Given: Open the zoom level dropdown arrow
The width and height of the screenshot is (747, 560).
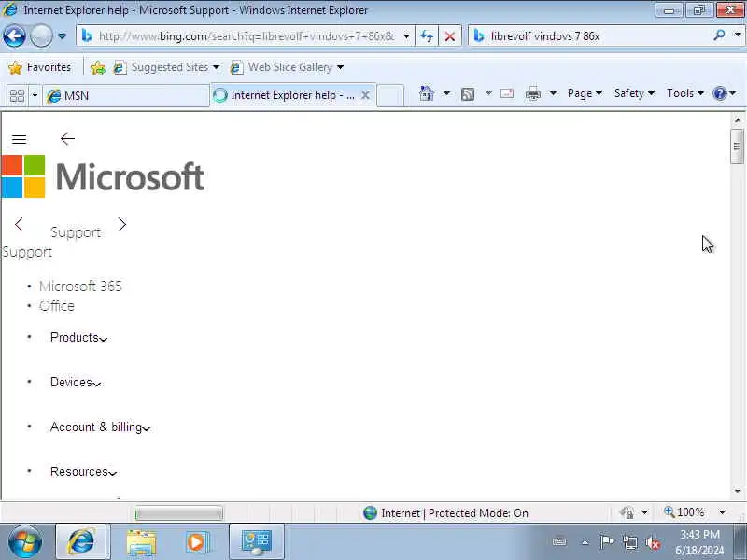Looking at the screenshot, I should tap(722, 512).
